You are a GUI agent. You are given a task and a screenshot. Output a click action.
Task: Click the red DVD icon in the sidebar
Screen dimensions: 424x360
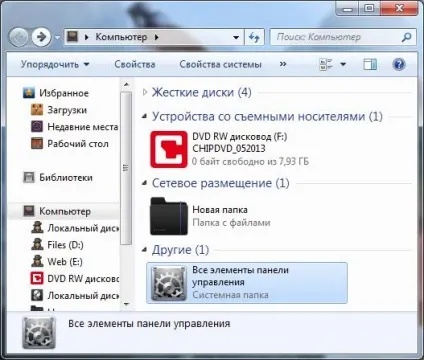(37, 278)
